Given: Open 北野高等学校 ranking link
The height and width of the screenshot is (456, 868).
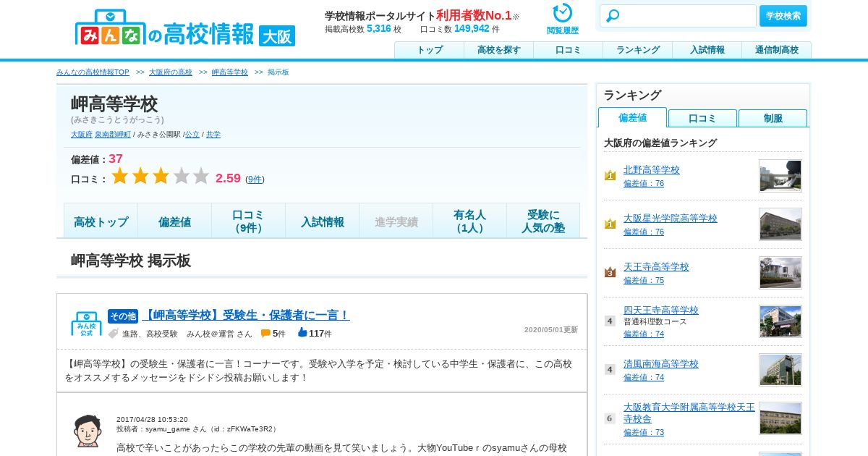Looking at the screenshot, I should tap(652, 169).
